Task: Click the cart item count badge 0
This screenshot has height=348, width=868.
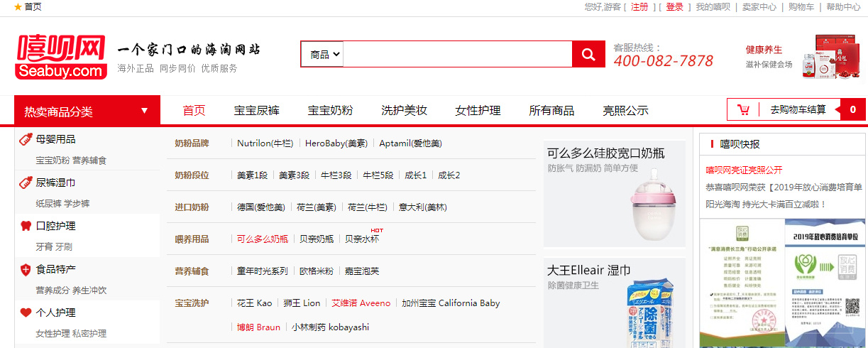Action: (x=852, y=110)
